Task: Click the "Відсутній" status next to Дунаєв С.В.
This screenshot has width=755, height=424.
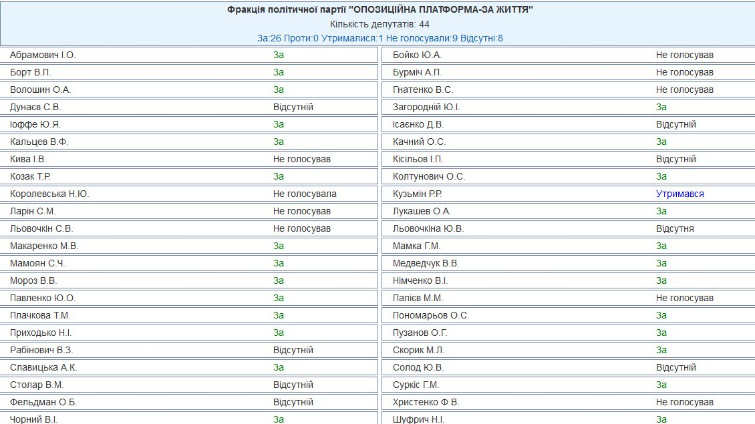Action: coord(293,106)
